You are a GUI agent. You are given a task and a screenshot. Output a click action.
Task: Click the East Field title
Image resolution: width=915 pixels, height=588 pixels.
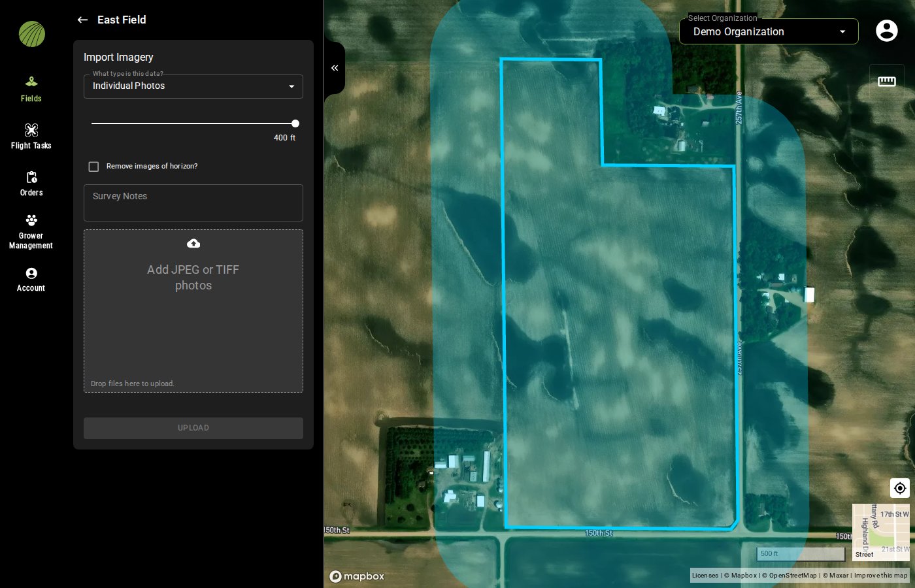click(122, 20)
